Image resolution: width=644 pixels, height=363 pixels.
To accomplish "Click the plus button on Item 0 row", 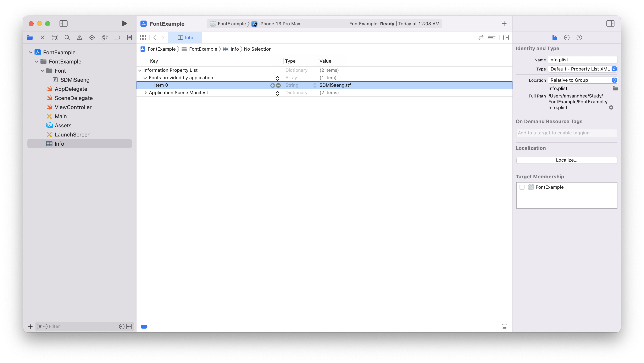I will 272,85.
